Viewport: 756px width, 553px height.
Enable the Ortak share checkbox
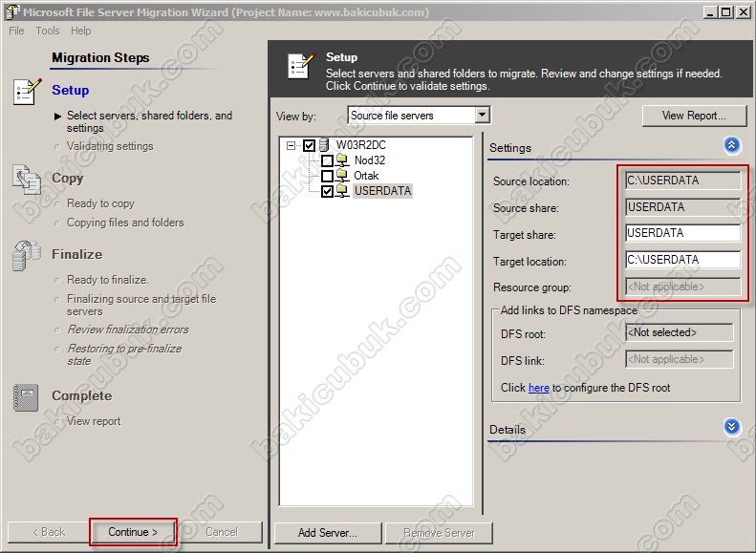pos(327,176)
